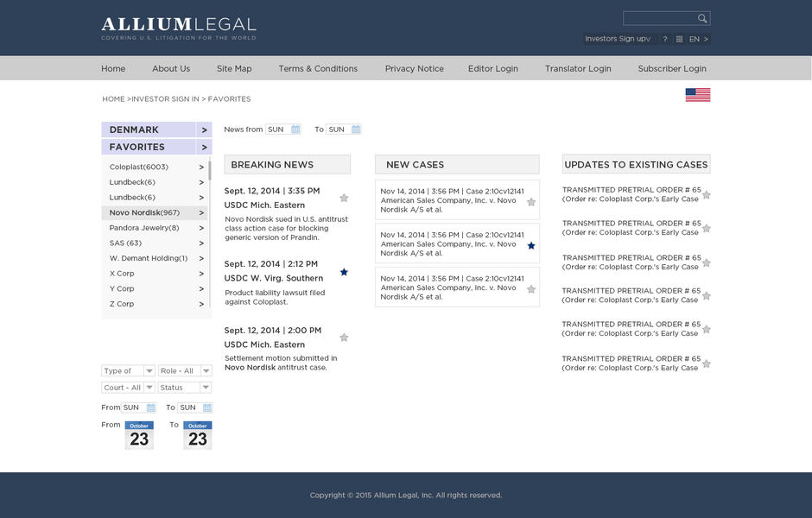Click Investors Sign up link
Viewport: 812px width, 518px height.
click(618, 39)
